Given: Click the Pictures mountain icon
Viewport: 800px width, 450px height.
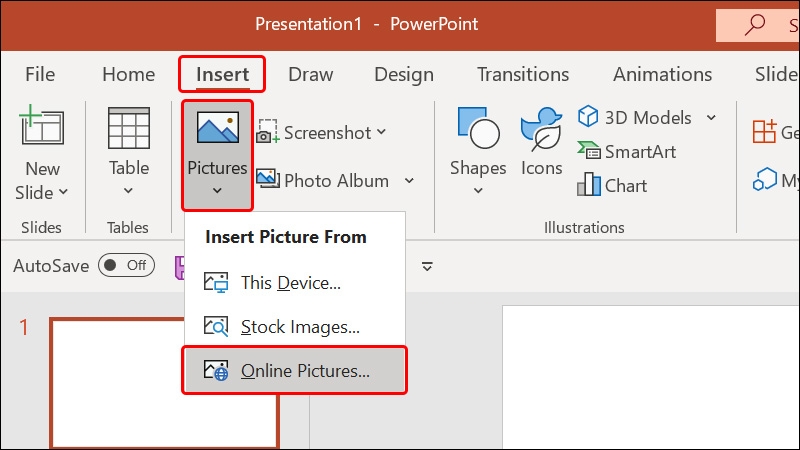Looking at the screenshot, I should click(217, 127).
